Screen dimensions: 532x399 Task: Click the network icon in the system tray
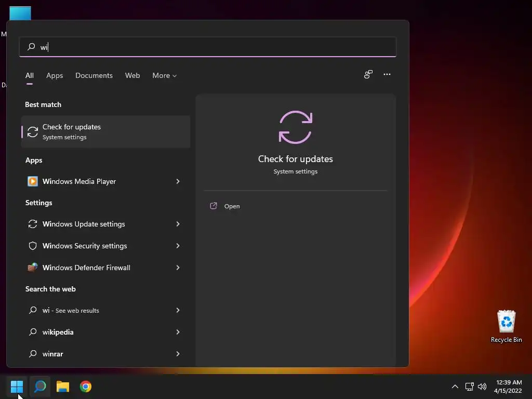pos(469,387)
